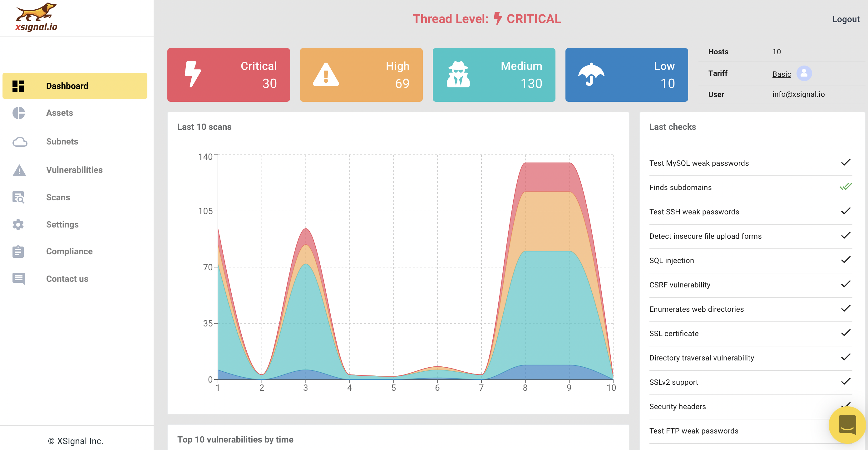The image size is (868, 450).
Task: Click the Finds subdomains check text
Action: pos(680,188)
